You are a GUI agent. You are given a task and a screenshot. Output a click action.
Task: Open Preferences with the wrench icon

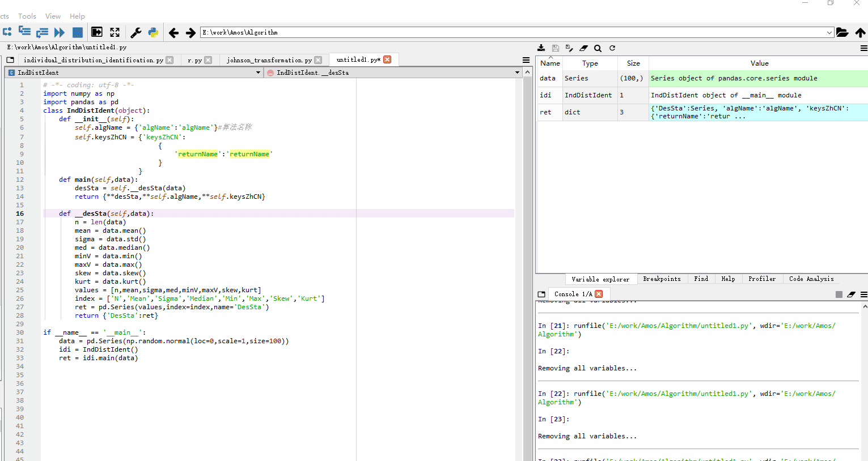136,32
